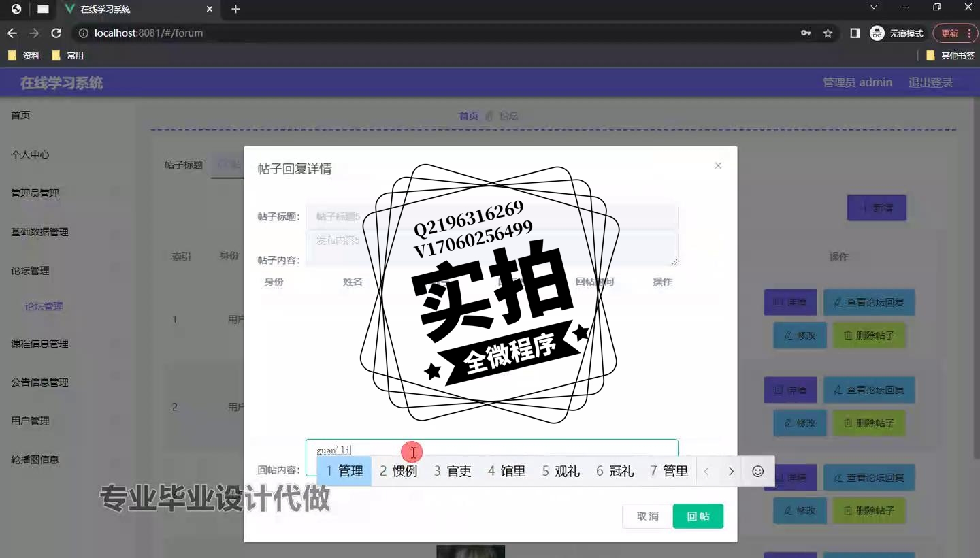Viewport: 980px width, 558px height.
Task: Open the tab search dropdown chevron
Action: coord(874,7)
